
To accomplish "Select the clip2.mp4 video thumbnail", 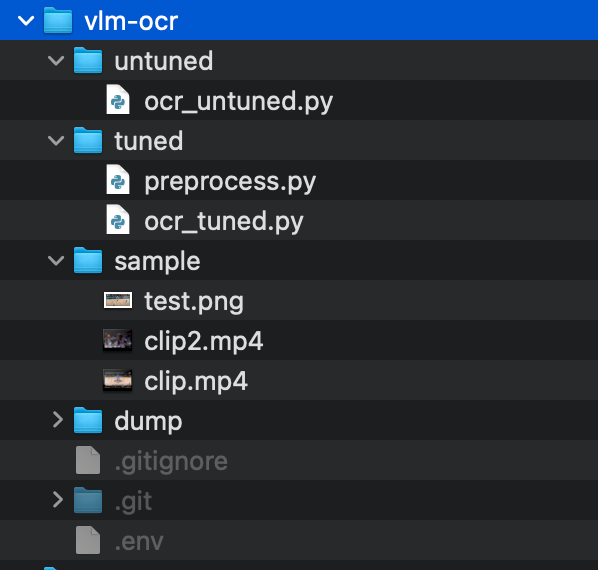I will click(x=118, y=340).
